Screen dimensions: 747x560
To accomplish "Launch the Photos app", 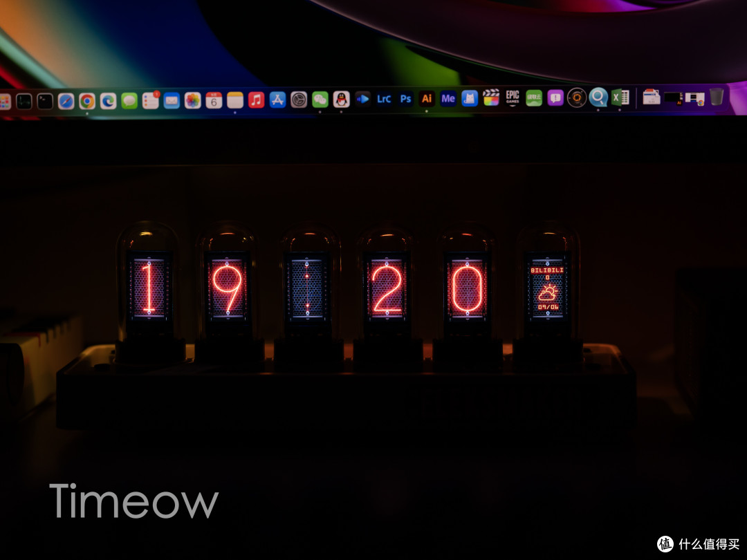I will [x=192, y=100].
